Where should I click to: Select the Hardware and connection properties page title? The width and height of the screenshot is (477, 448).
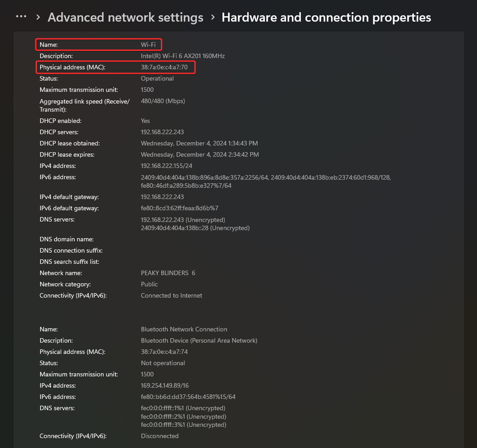point(326,17)
